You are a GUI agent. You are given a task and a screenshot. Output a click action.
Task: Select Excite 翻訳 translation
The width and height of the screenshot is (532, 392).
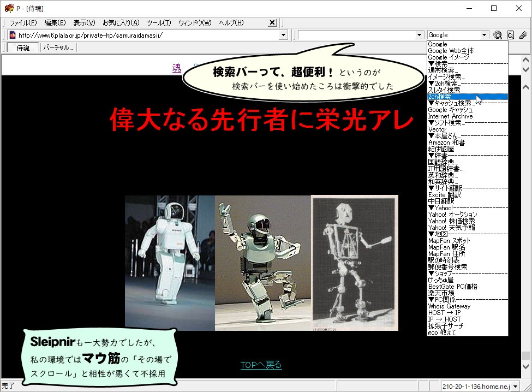pos(468,195)
